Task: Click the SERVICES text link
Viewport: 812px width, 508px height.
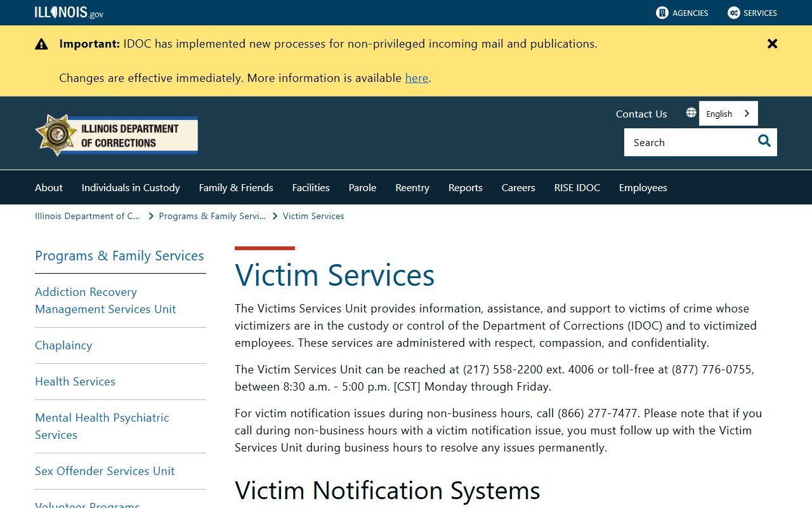Action: [760, 13]
